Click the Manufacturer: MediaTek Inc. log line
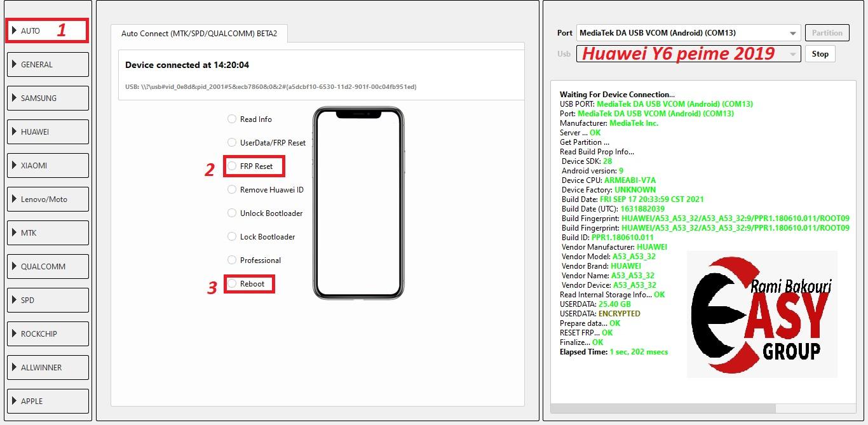The height and width of the screenshot is (425, 868). click(609, 123)
